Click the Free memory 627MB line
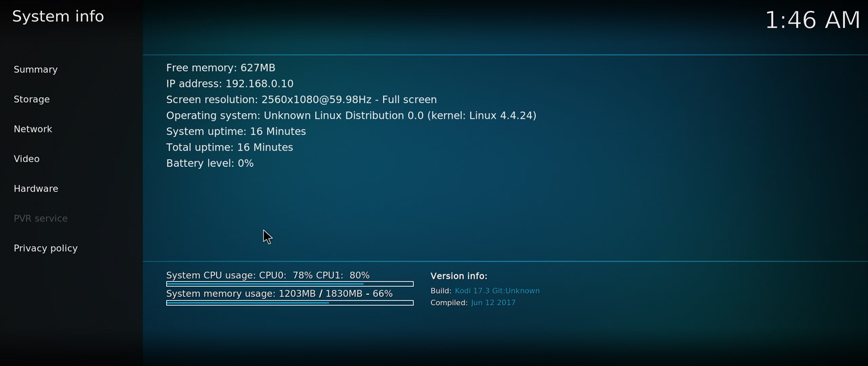868x366 pixels. (x=220, y=68)
